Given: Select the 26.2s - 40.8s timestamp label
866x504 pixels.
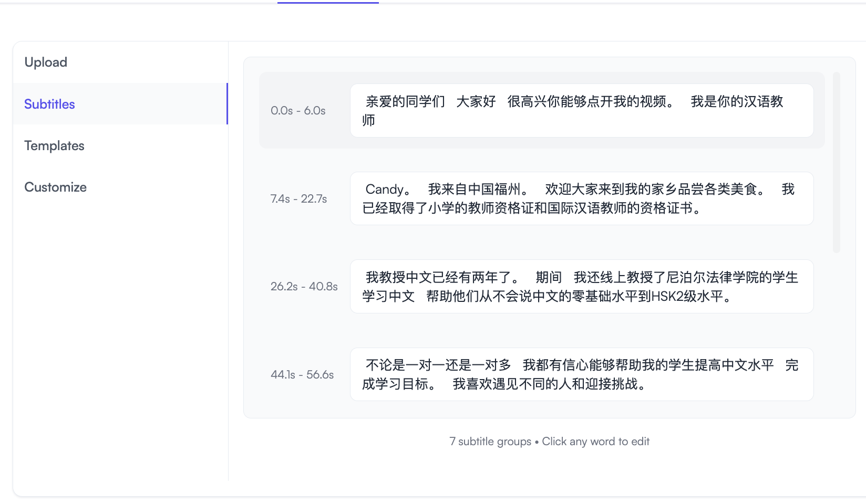Looking at the screenshot, I should [304, 286].
